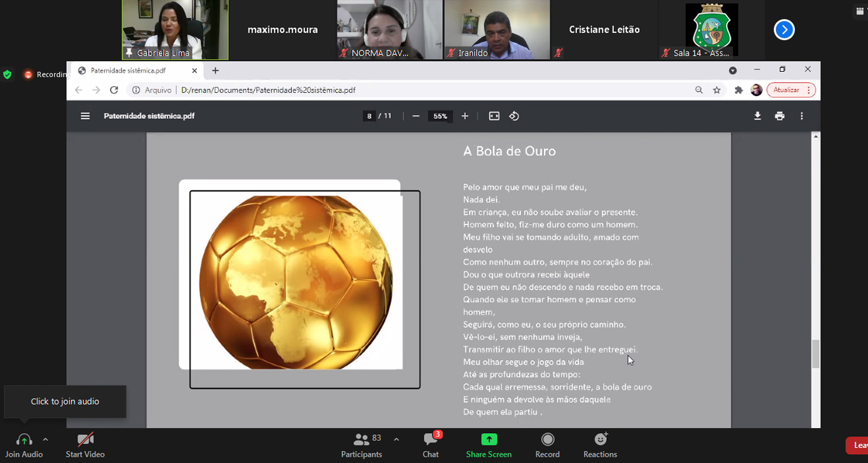This screenshot has height=463, width=868.
Task: Open the Zoom Reactions panel
Action: tap(600, 445)
